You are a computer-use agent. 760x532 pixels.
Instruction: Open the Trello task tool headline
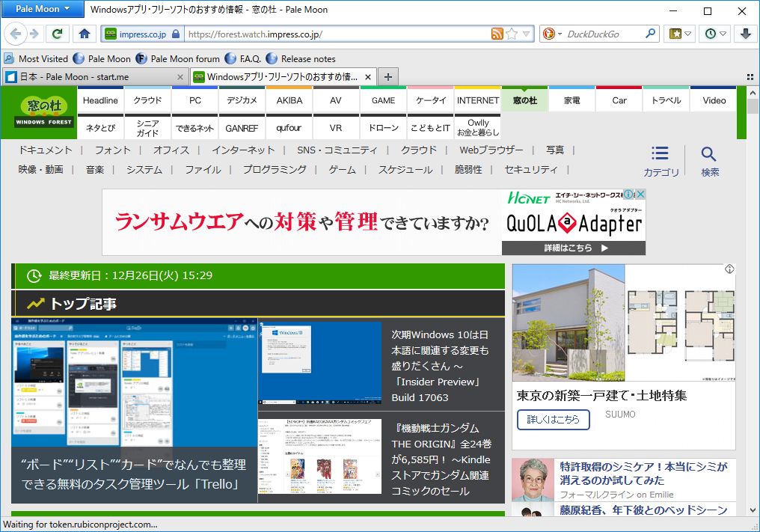click(133, 474)
